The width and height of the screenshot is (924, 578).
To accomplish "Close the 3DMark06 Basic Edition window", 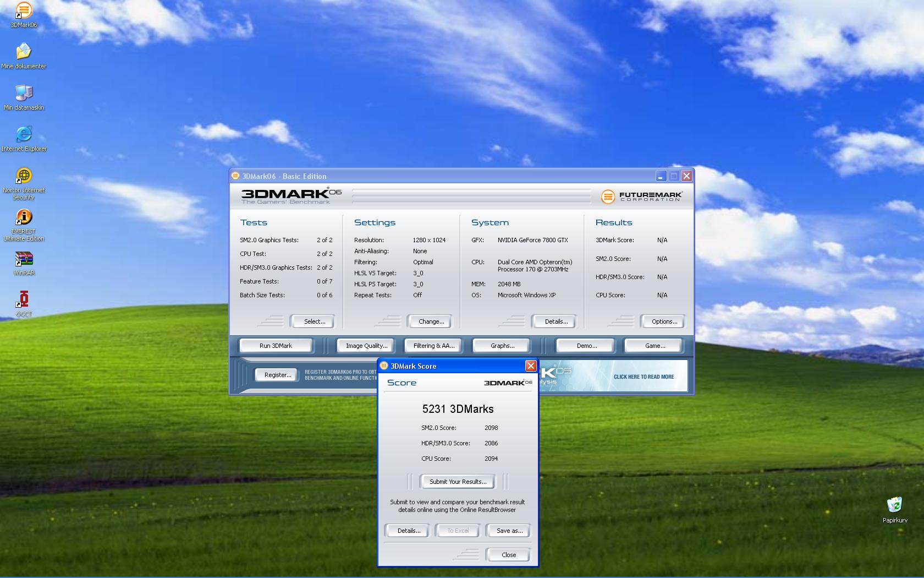I will coord(686,176).
